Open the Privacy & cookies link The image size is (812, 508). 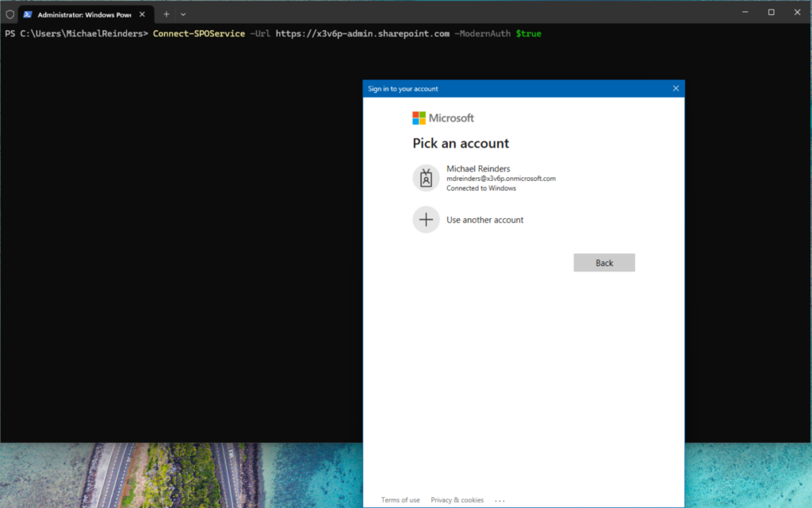coord(457,500)
